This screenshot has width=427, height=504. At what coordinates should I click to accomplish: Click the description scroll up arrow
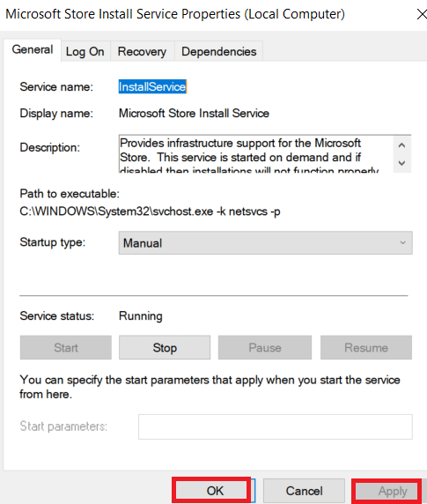401,145
